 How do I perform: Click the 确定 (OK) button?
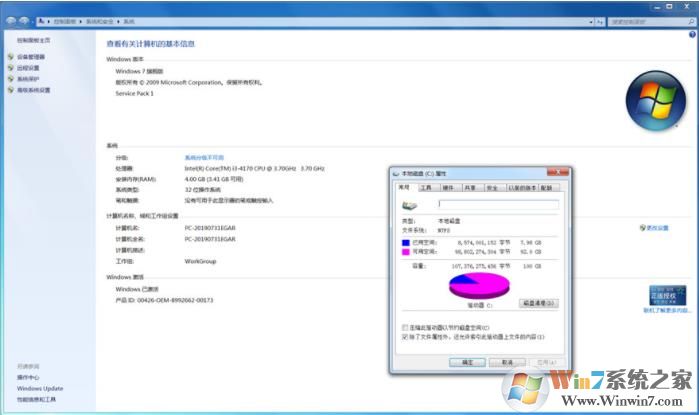[x=467, y=362]
